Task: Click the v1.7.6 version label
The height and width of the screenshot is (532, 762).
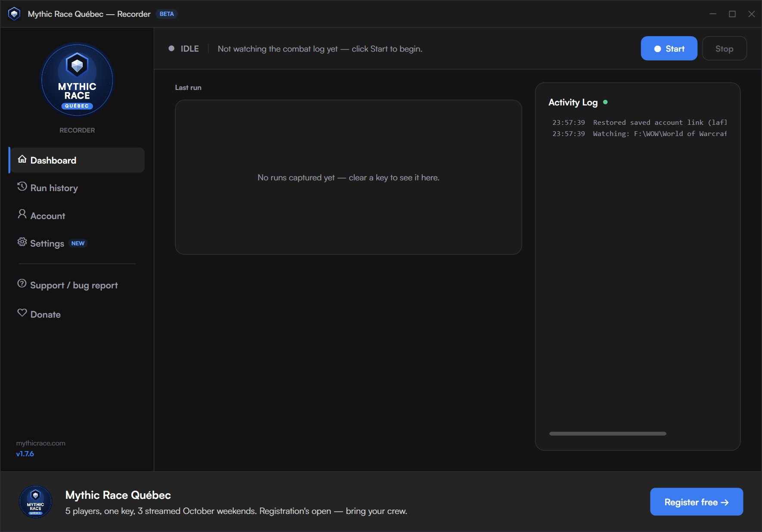Action: coord(25,454)
